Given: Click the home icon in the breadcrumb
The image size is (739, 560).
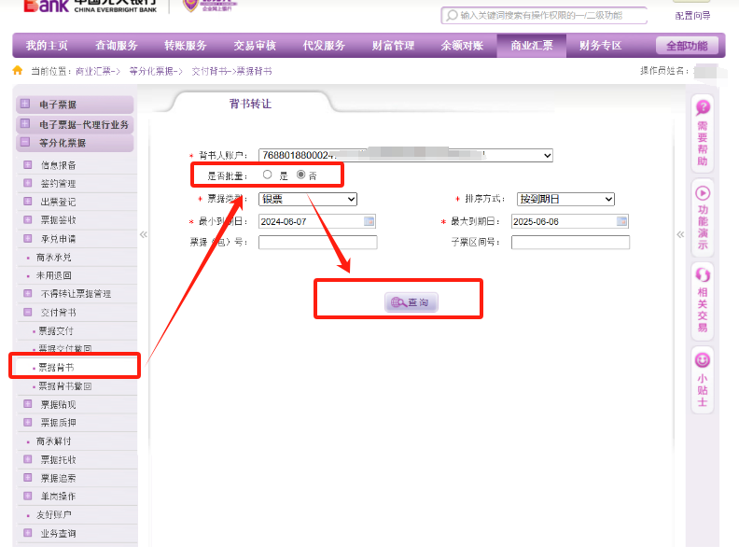Looking at the screenshot, I should (x=18, y=71).
